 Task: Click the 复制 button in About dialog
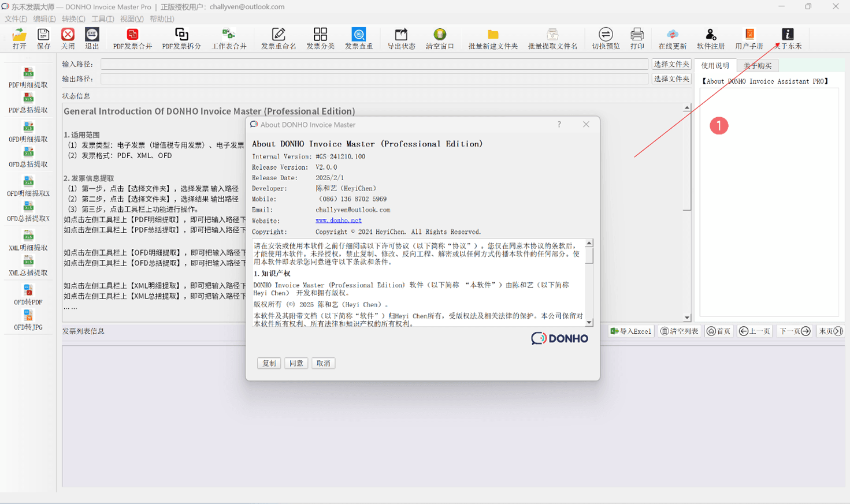point(269,363)
